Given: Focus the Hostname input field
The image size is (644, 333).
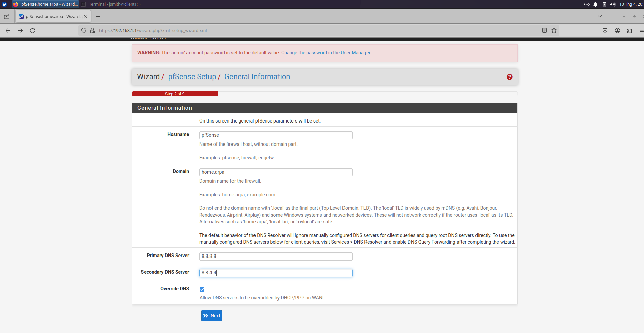Looking at the screenshot, I should (x=276, y=135).
